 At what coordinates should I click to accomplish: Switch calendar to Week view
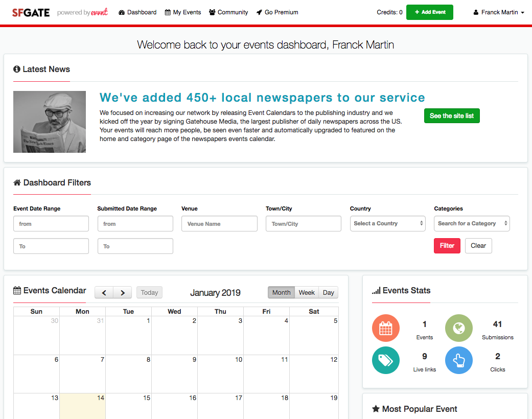point(307,292)
